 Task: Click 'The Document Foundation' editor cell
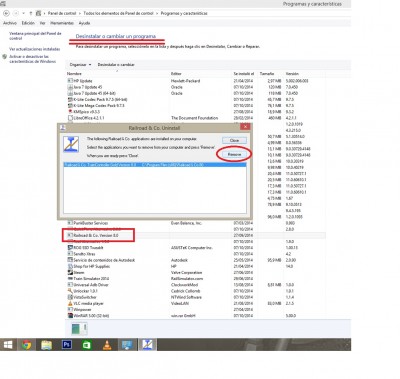pos(194,118)
